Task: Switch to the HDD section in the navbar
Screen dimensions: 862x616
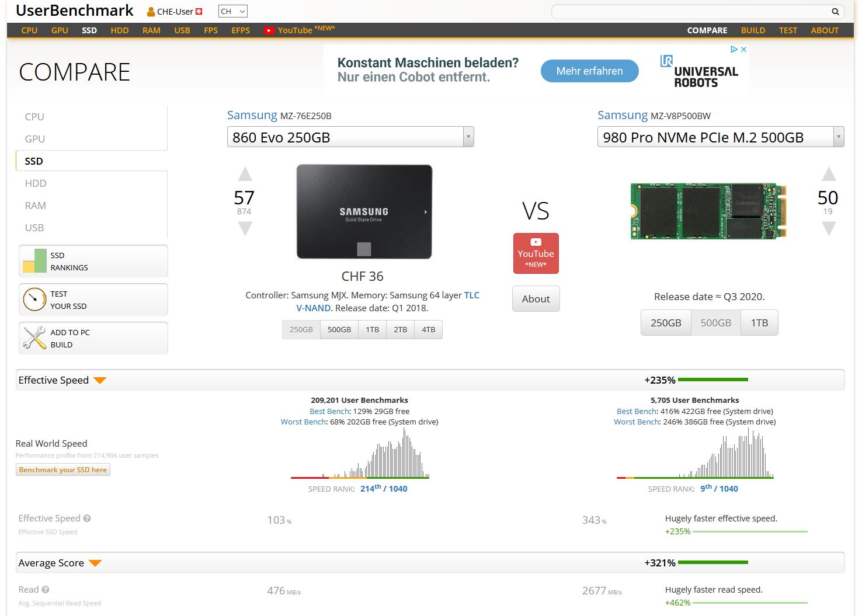Action: (x=119, y=30)
